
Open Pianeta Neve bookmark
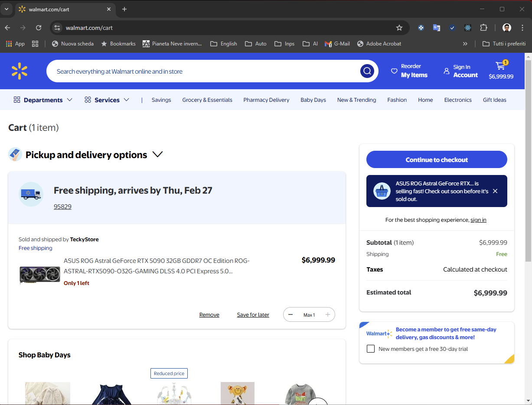tap(172, 44)
